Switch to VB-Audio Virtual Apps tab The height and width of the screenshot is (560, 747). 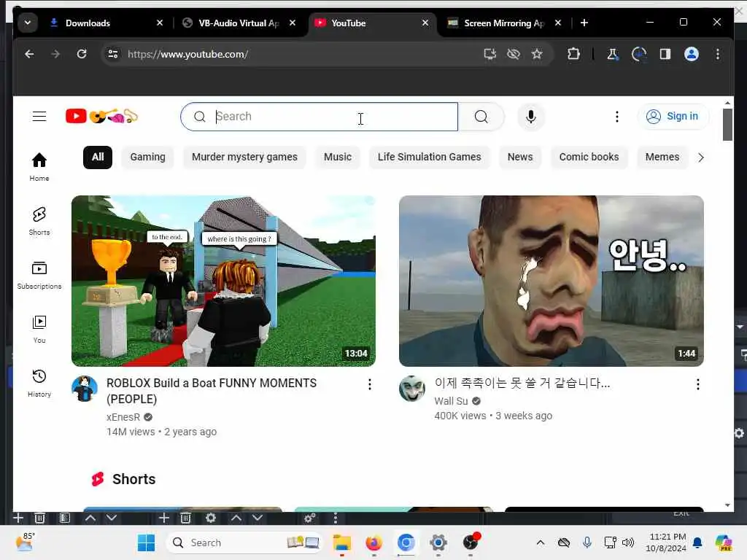point(239,23)
